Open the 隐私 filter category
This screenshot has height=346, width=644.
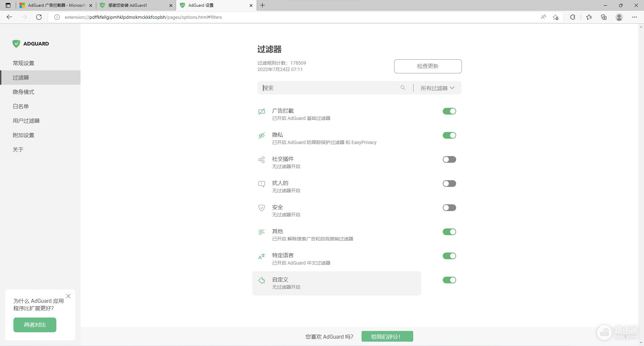[337, 139]
